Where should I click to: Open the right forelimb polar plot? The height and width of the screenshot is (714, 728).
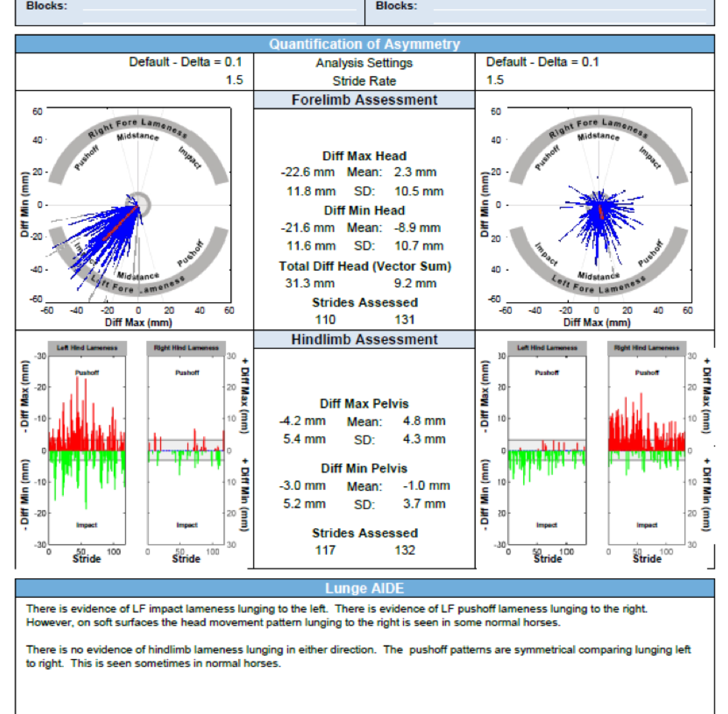click(599, 205)
